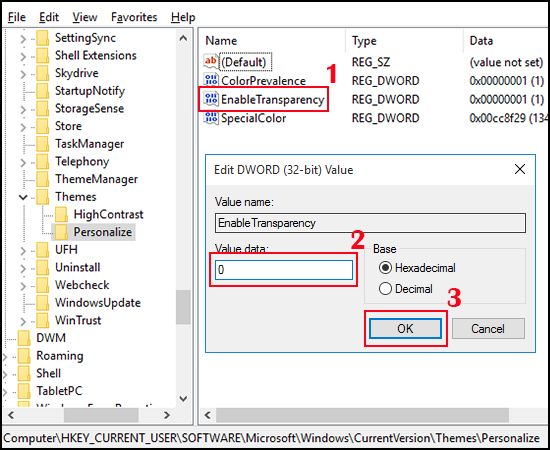Click the SpecialColor DWORD icon
The image size is (550, 450).
(210, 118)
